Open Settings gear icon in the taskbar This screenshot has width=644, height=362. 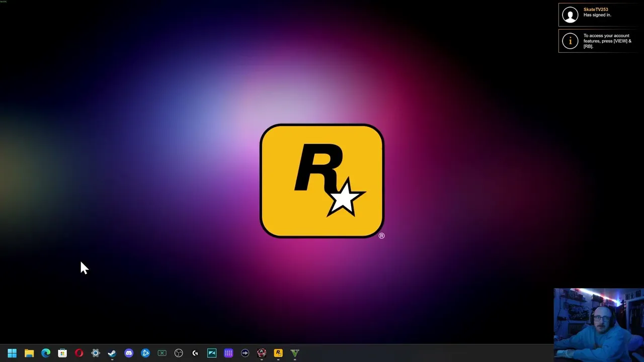click(x=96, y=353)
